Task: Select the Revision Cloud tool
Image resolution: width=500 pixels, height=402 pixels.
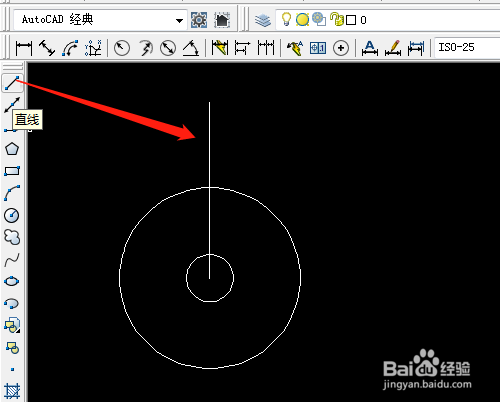Action: pyautogui.click(x=12, y=237)
